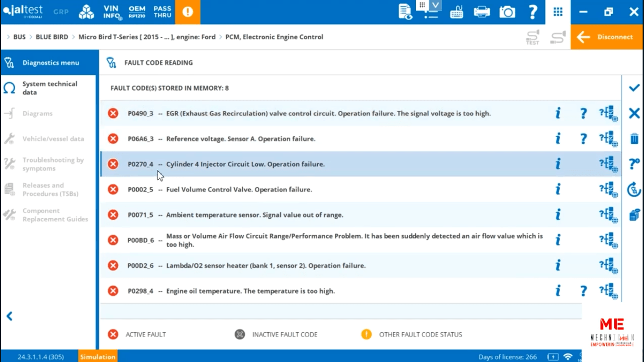This screenshot has height=362, width=644.
Task: Select the Diagnostics menu item
Action: pyautogui.click(x=50, y=63)
